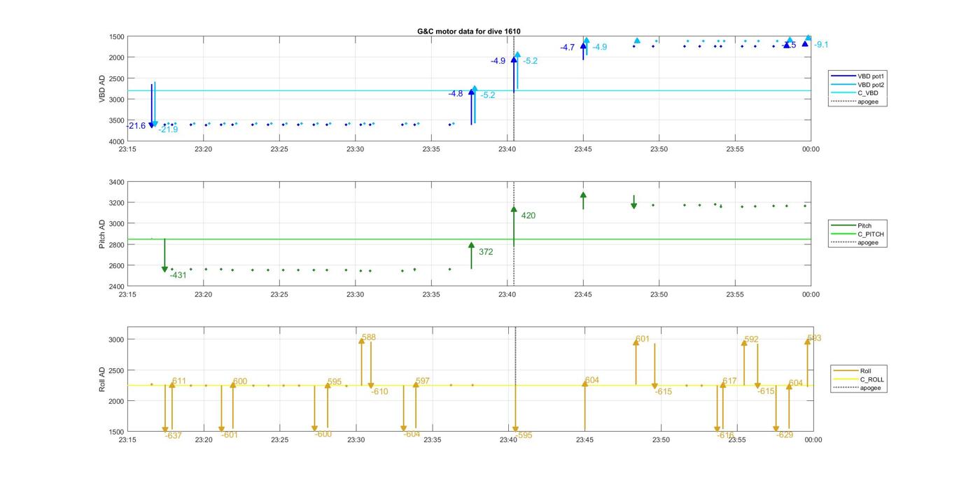
Task: Click the '611' roll data label
Action: 179,381
